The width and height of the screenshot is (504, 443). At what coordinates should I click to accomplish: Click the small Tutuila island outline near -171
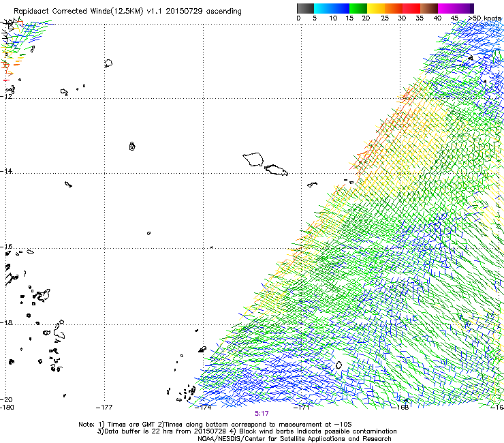click(x=312, y=185)
